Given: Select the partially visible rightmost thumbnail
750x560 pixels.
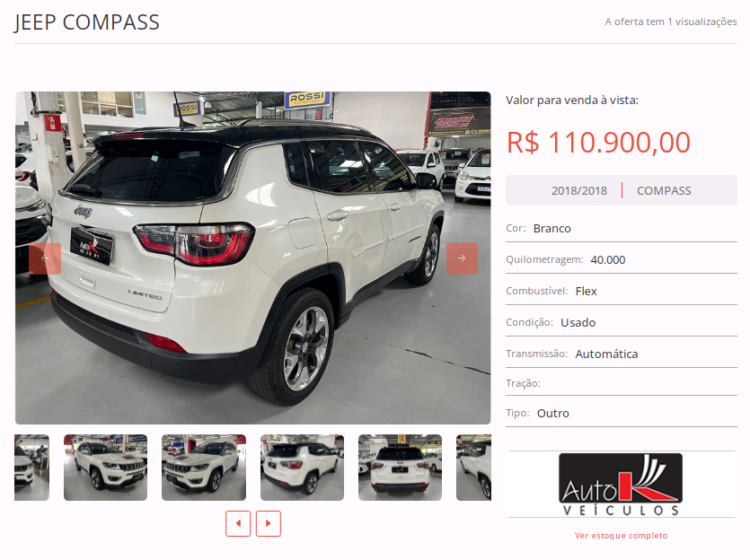Looking at the screenshot, I should click(473, 468).
